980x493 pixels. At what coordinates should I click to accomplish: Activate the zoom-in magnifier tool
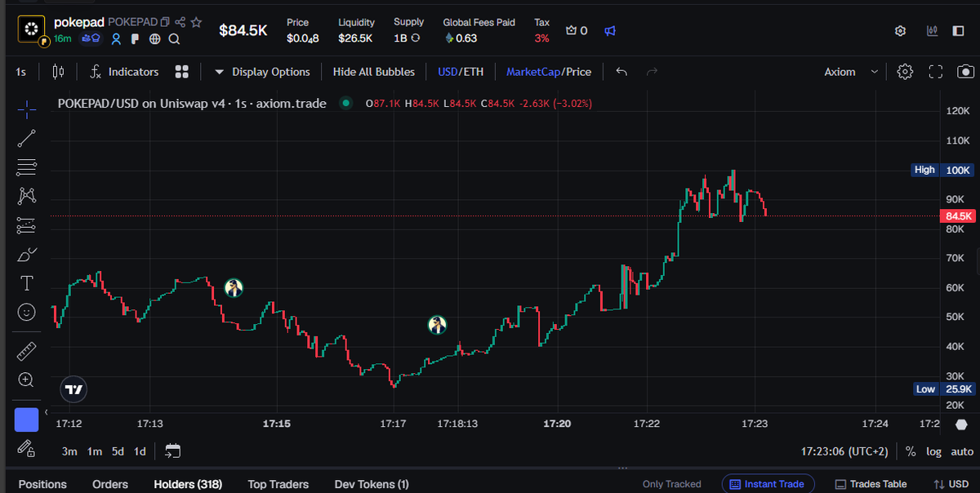pos(26,380)
